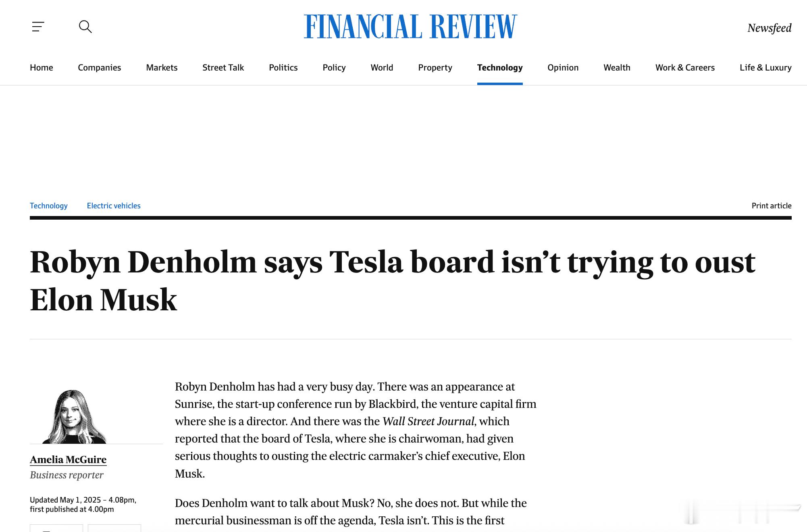This screenshot has height=532, width=807.
Task: Open the Opinion section
Action: tap(563, 68)
